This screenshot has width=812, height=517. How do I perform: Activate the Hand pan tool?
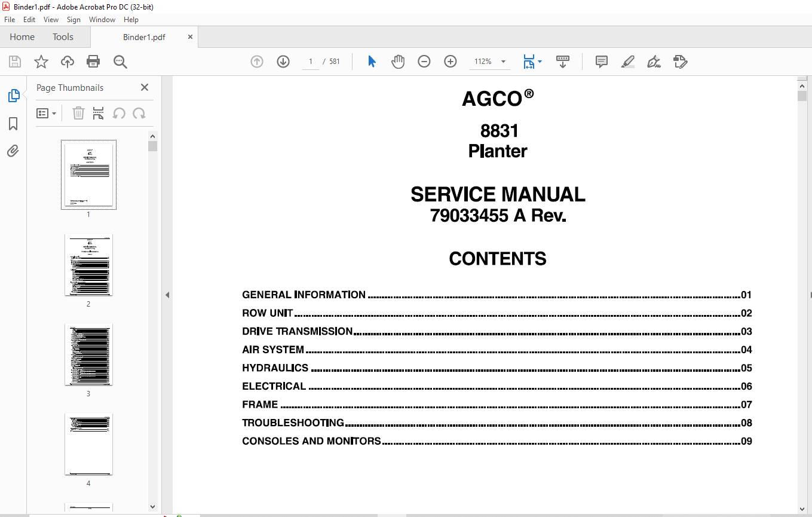(x=398, y=62)
